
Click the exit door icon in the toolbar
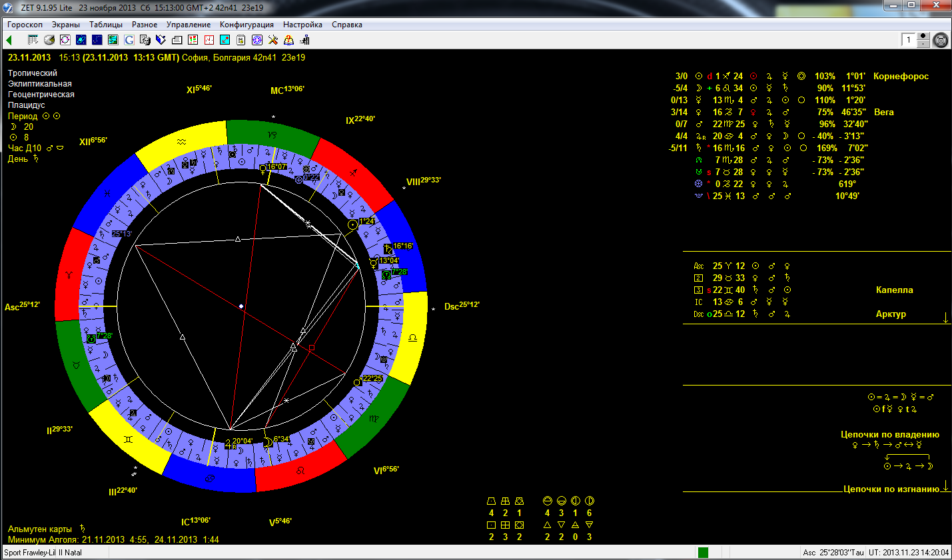(x=305, y=40)
